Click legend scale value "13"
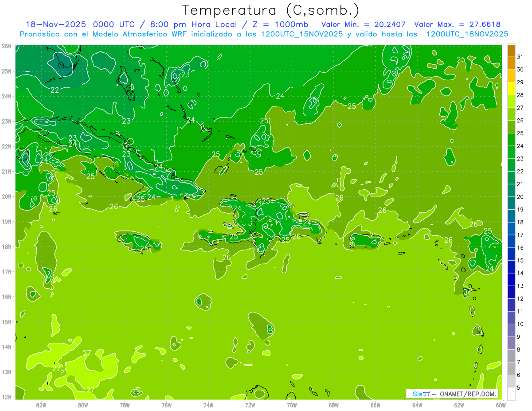The height and width of the screenshot is (411, 532). tap(520, 286)
